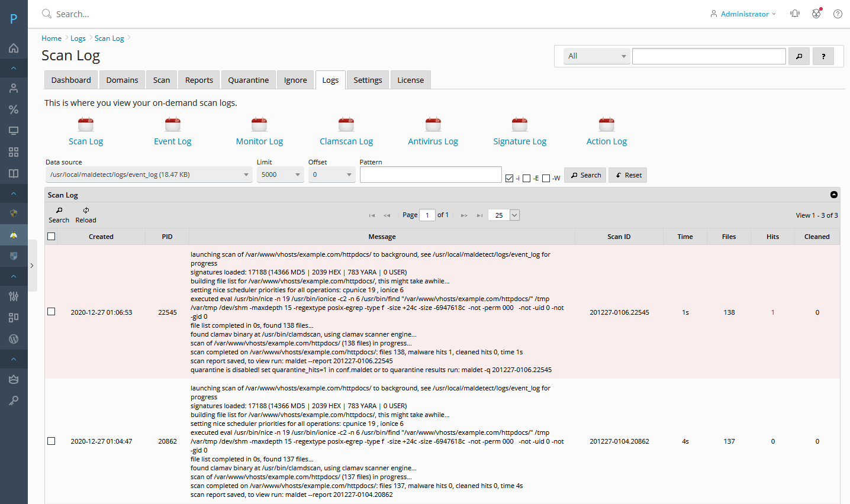Viewport: 850px width, 504px height.
Task: Open the License tab
Action: 411,80
